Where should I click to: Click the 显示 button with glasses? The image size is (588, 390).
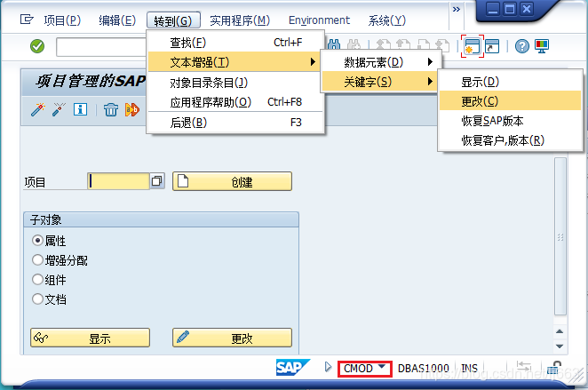[x=90, y=338]
